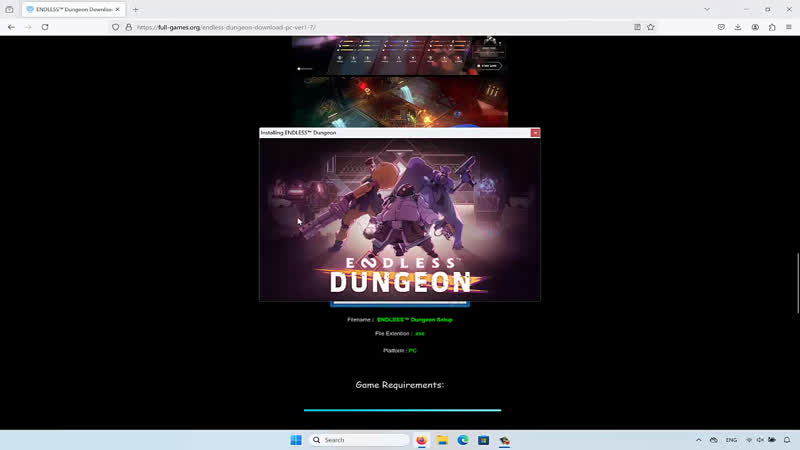Image resolution: width=800 pixels, height=450 pixels.
Task: Open the Firefox application menu
Action: coord(789,27)
